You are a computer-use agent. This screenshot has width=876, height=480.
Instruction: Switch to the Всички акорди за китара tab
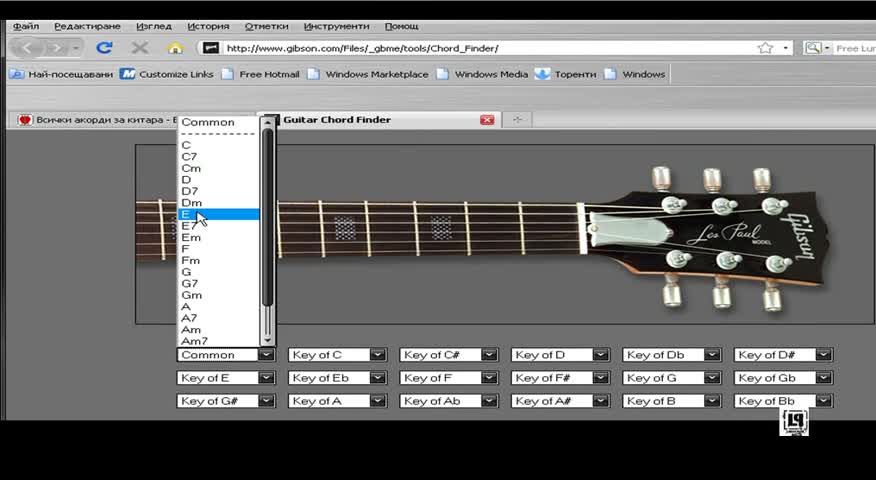click(x=96, y=120)
